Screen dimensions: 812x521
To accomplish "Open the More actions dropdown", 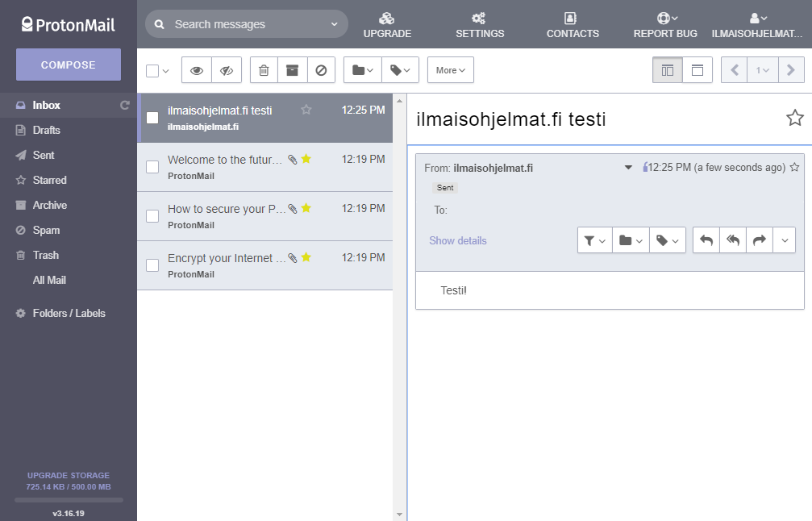I will pos(451,70).
